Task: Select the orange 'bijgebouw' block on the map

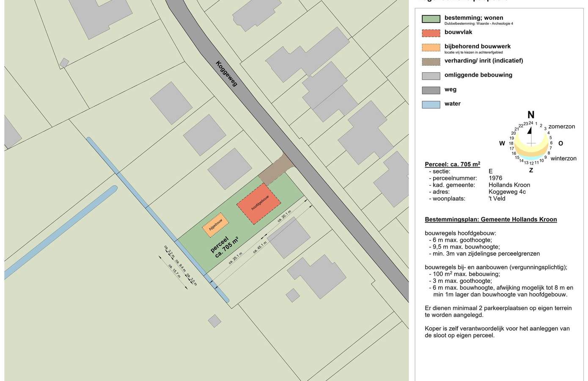Action: (215, 225)
